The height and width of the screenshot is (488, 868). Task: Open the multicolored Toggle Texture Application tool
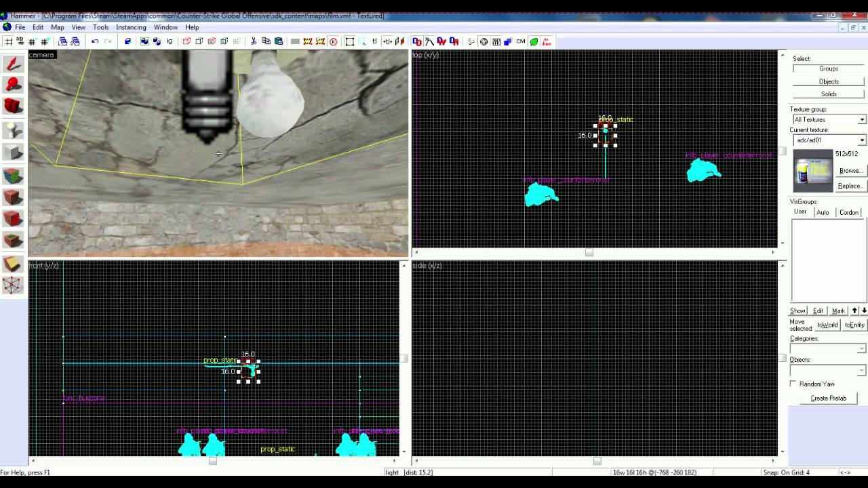click(x=12, y=176)
